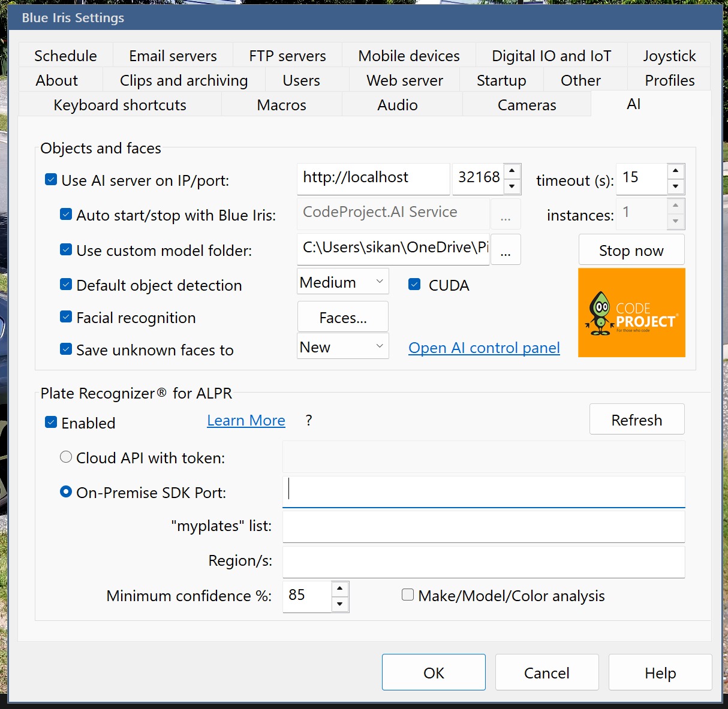
Task: Click the CodeProject logo image
Action: (631, 313)
